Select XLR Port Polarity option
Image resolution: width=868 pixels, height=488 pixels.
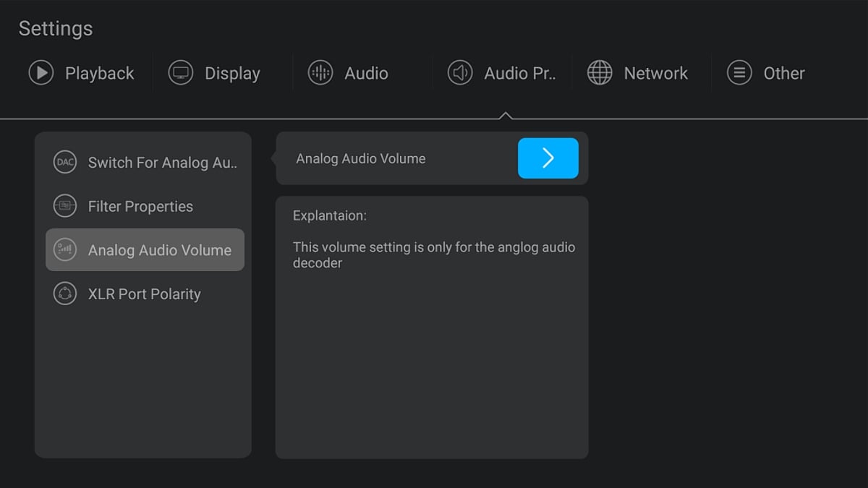click(144, 294)
